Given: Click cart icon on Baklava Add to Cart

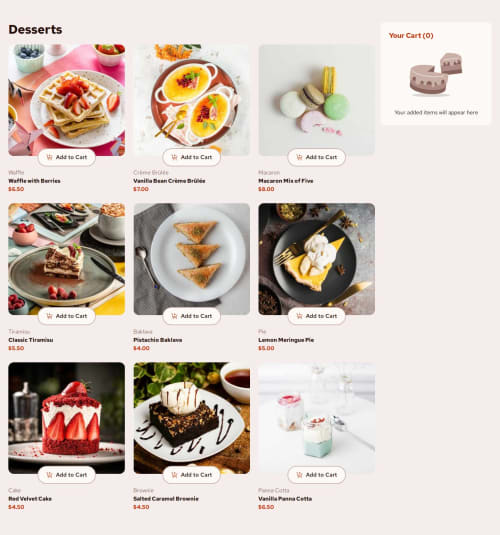Looking at the screenshot, I should point(174,316).
